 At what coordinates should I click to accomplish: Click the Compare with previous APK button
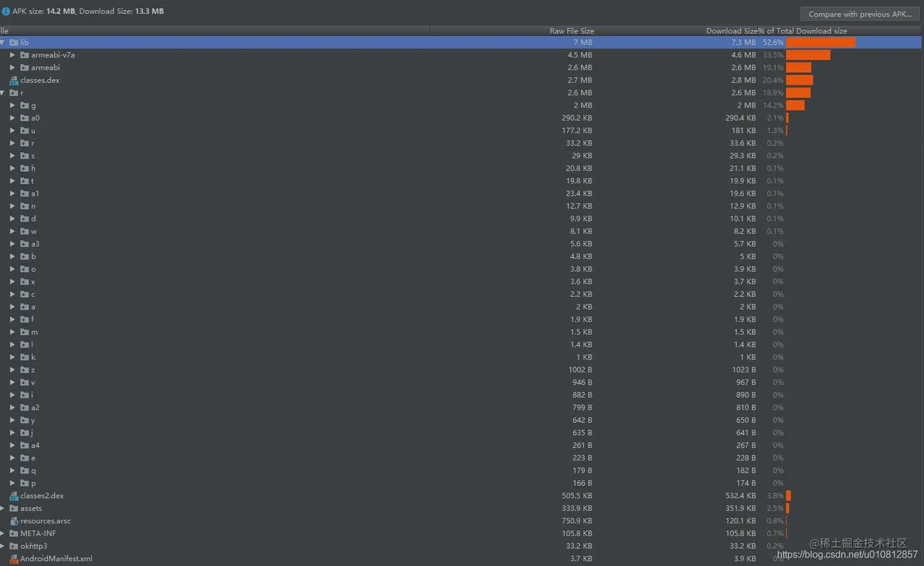pos(859,14)
